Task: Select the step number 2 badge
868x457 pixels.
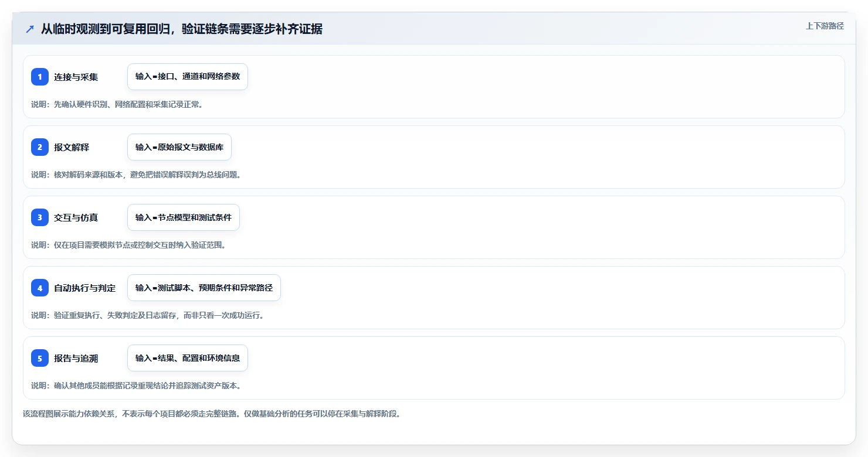Action: coord(40,147)
